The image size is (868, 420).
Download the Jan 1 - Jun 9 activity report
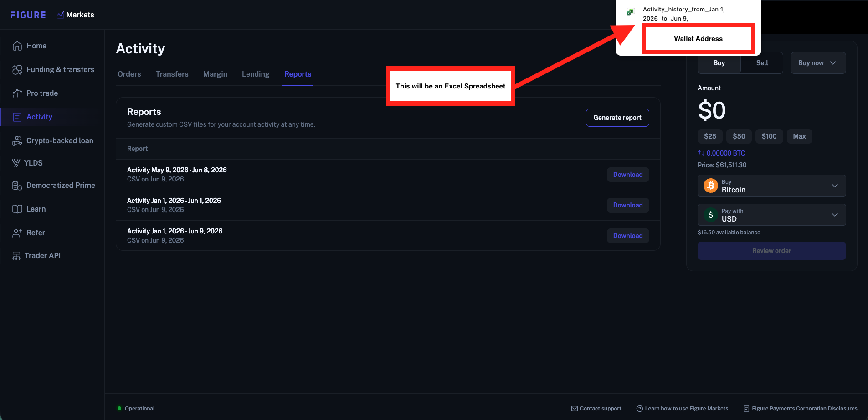pyautogui.click(x=628, y=236)
